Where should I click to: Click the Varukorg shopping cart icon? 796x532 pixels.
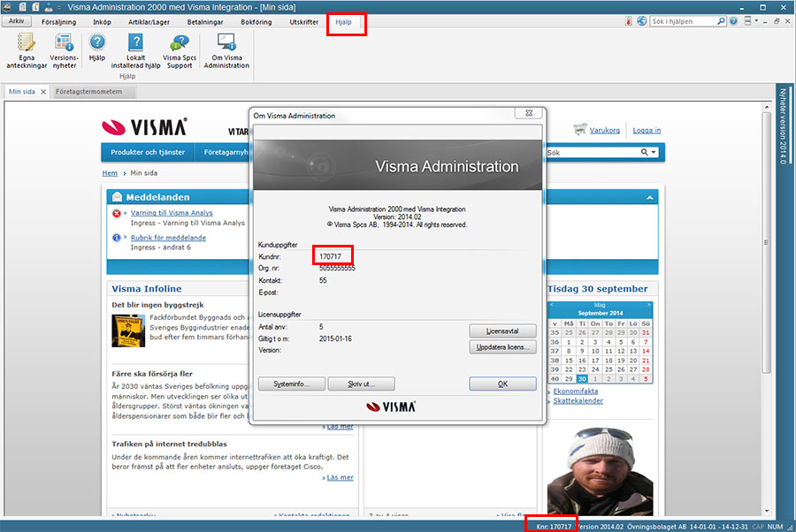pos(581,129)
